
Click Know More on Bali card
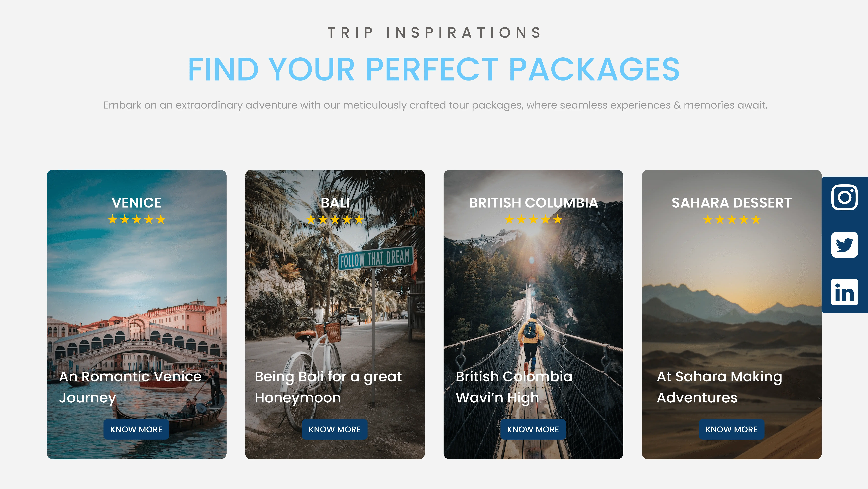point(335,429)
